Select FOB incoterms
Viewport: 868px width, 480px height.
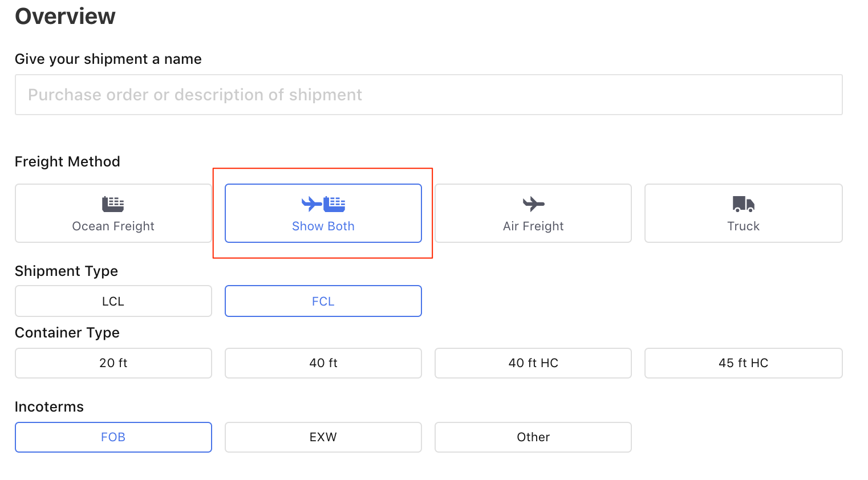[113, 437]
